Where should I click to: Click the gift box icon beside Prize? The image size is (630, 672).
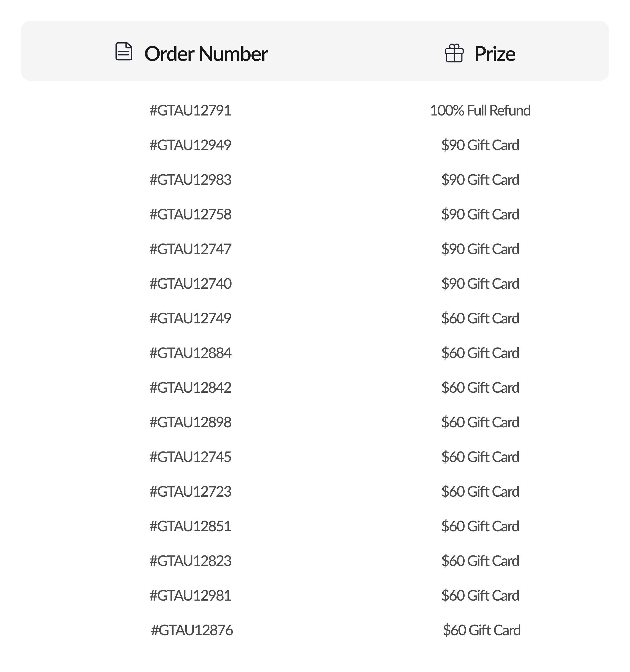pyautogui.click(x=454, y=53)
